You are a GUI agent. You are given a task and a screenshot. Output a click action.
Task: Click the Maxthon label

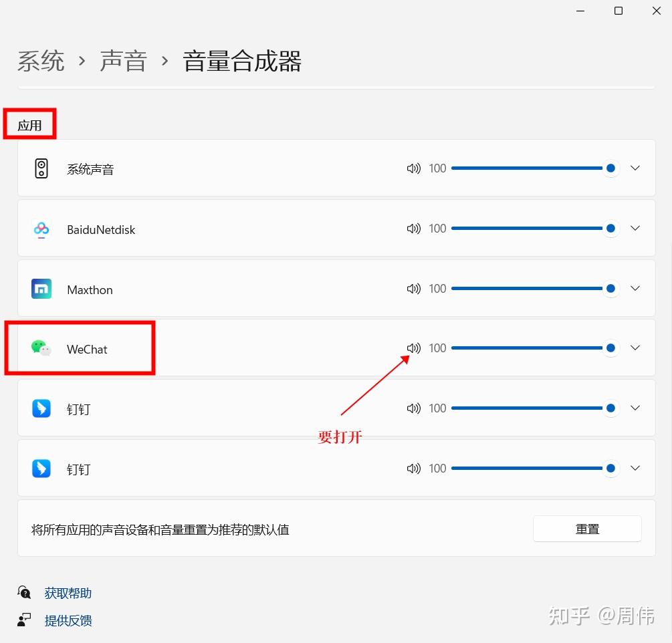coord(90,289)
